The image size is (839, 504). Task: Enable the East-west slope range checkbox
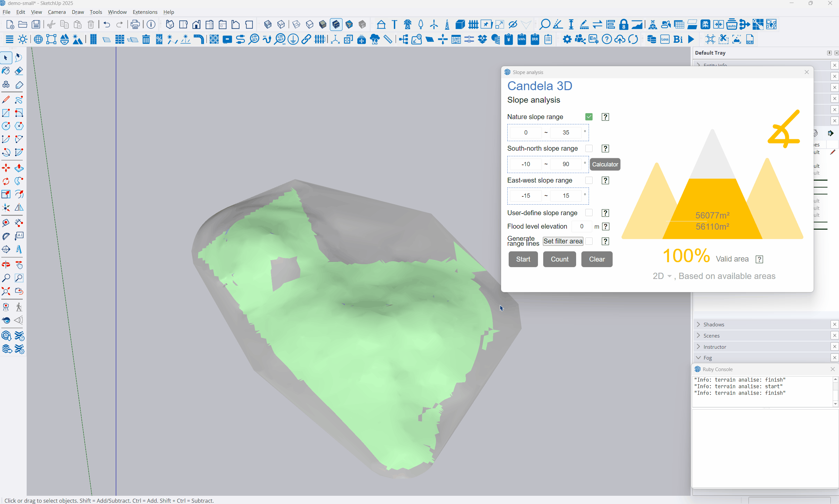pos(589,180)
